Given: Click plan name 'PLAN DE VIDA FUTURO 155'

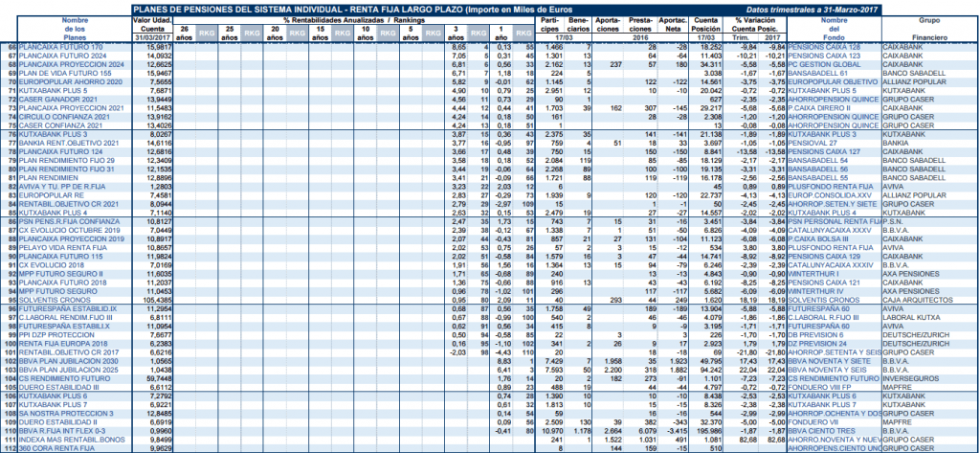Looking at the screenshot, I should 64,73.
